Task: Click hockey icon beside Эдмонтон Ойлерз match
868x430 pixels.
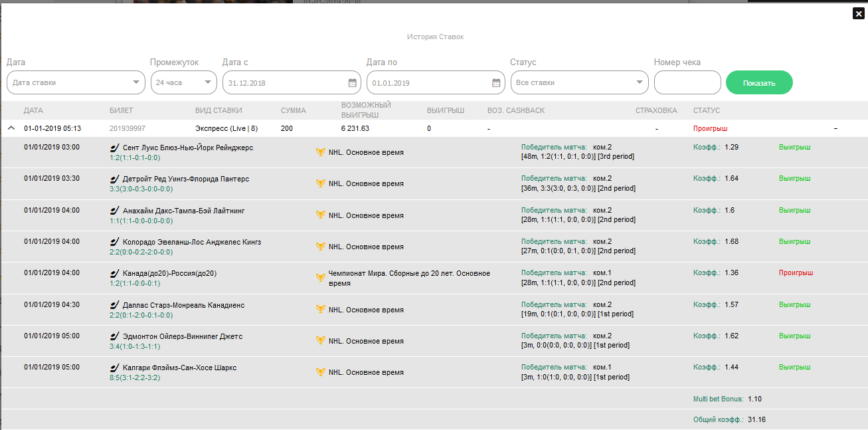Action: click(114, 337)
